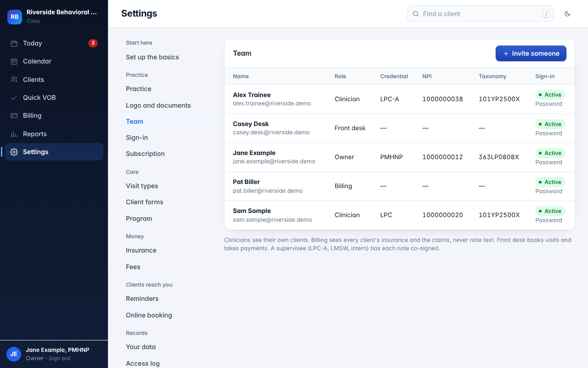Open Online booking settings
Image resolution: width=588 pixels, height=368 pixels.
pyautogui.click(x=167, y=315)
